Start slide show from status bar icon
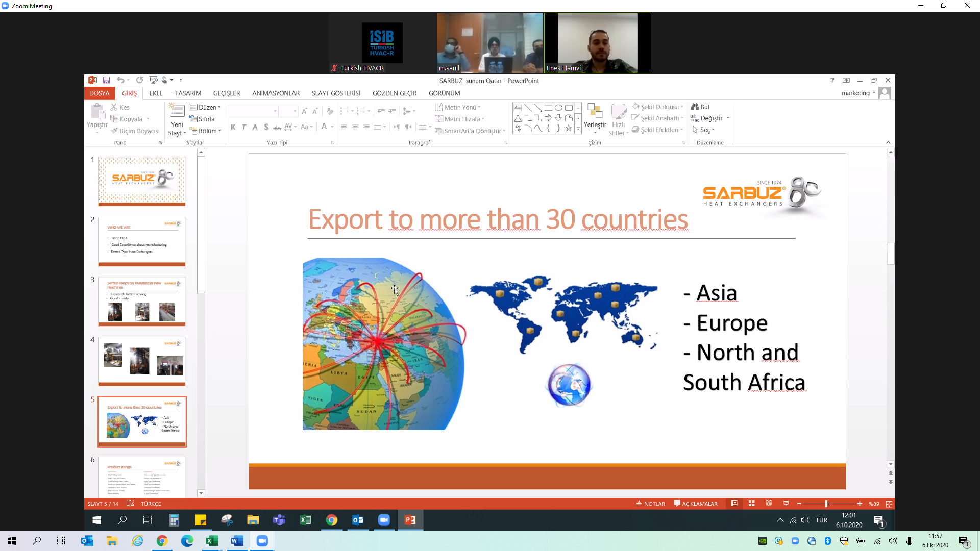The width and height of the screenshot is (980, 551). (x=786, y=504)
